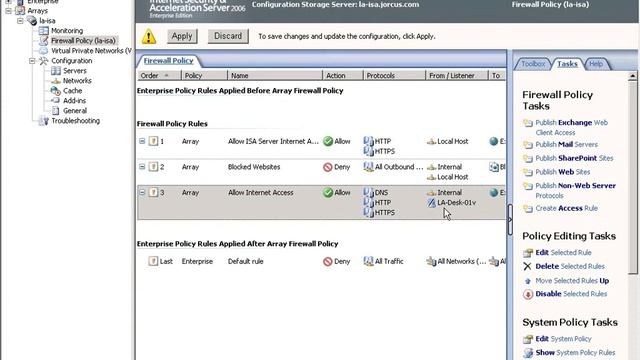The height and width of the screenshot is (360, 640).
Task: Click the Arrays node icon
Action: 20,11
